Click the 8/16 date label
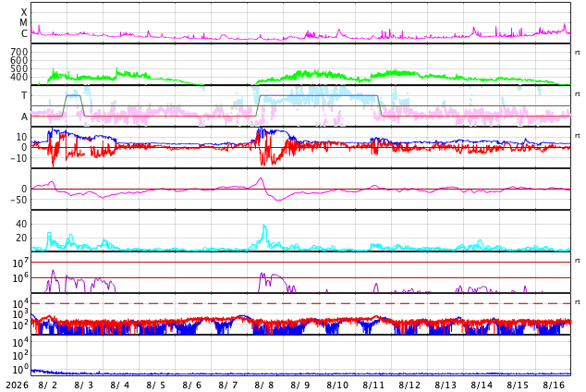This screenshot has width=586, height=392. pyautogui.click(x=554, y=385)
